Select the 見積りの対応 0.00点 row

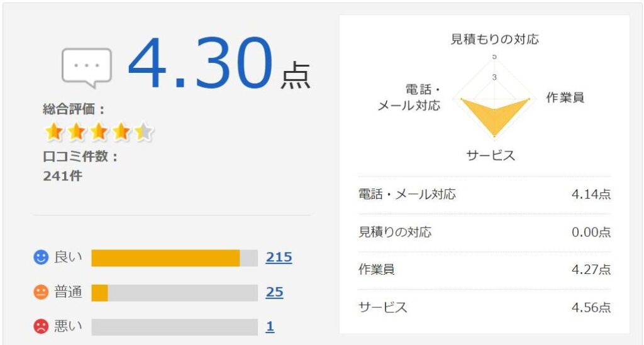click(x=485, y=232)
